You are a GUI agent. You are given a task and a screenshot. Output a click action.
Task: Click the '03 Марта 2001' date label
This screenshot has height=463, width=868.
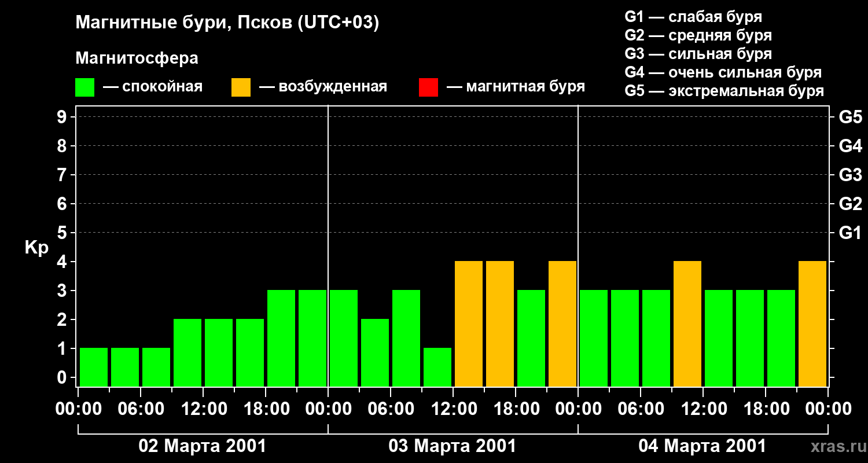[x=453, y=446]
